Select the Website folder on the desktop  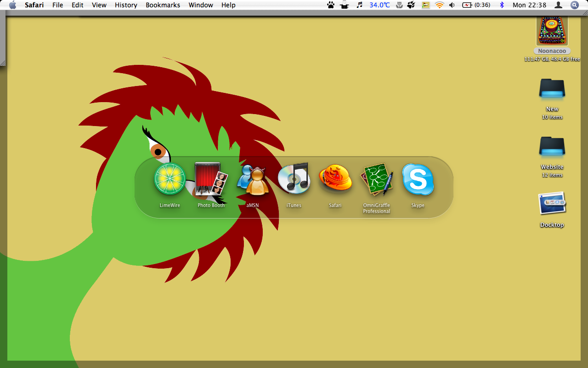point(552,146)
